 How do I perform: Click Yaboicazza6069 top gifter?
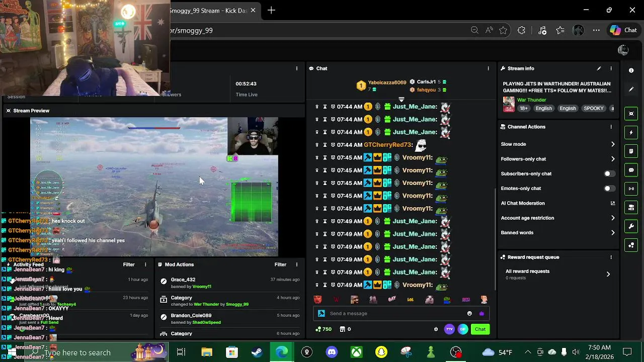click(387, 82)
